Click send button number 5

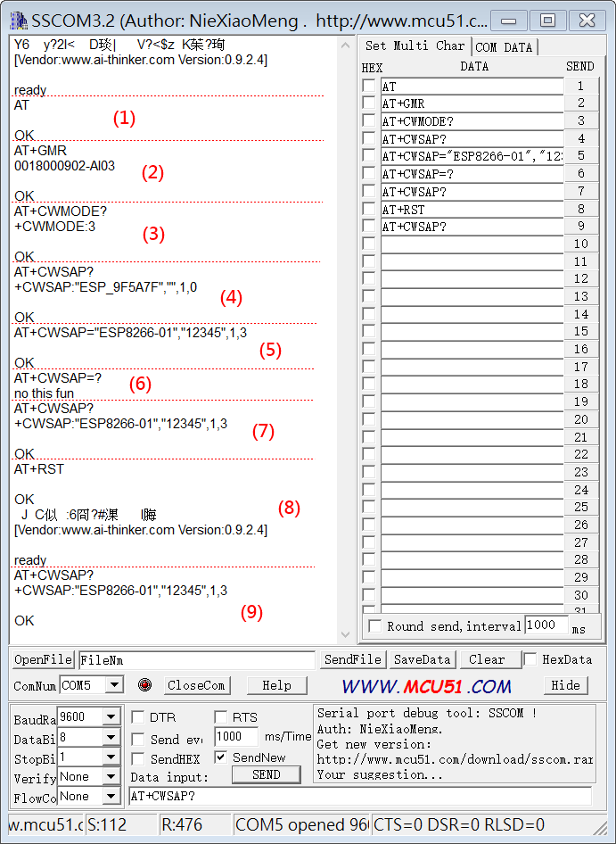coord(580,155)
